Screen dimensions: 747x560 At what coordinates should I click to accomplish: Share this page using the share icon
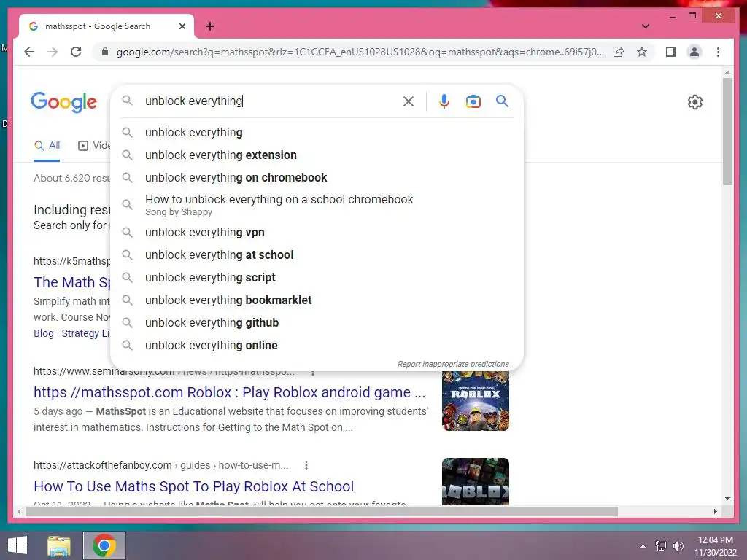619,52
